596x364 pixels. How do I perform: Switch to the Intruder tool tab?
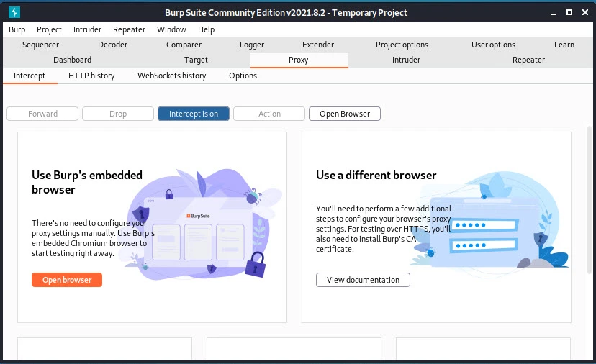pyautogui.click(x=406, y=60)
